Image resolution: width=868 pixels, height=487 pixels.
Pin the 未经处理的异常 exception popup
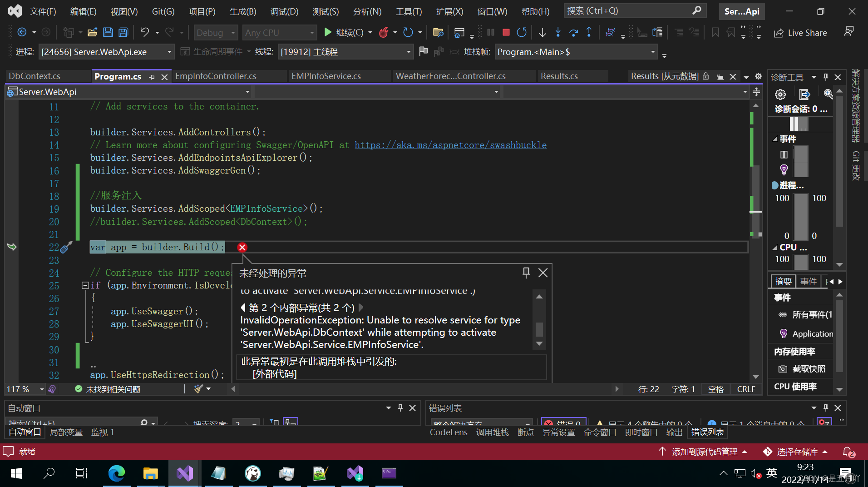click(x=526, y=273)
